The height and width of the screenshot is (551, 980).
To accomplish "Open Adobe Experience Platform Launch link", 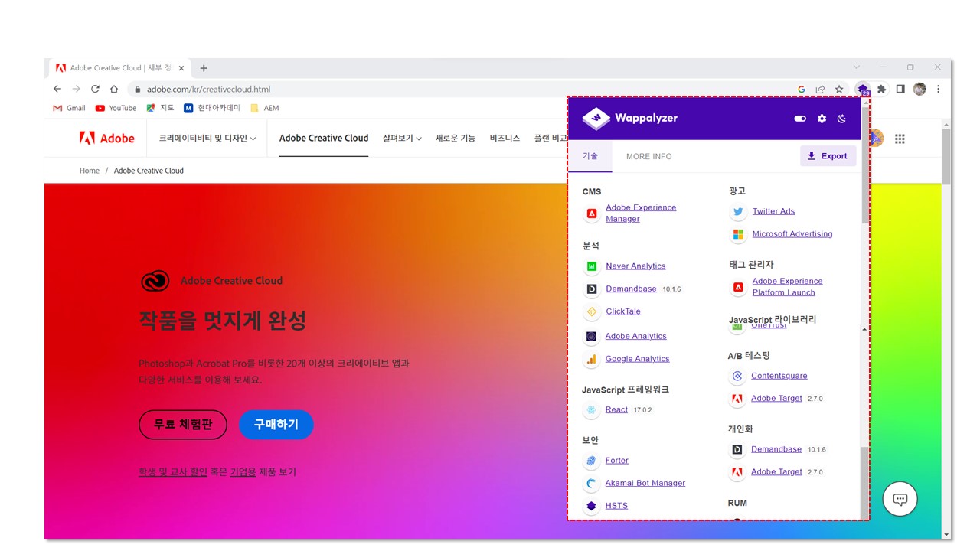I will click(x=787, y=286).
